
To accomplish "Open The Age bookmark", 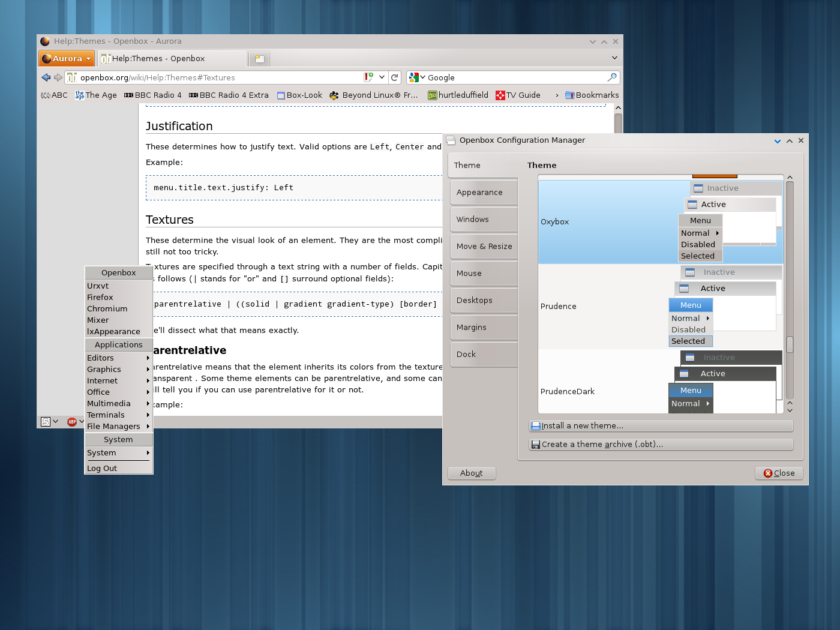I will 96,95.
